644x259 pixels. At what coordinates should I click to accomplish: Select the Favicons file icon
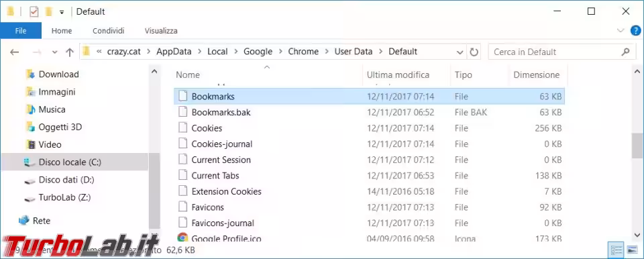182,207
